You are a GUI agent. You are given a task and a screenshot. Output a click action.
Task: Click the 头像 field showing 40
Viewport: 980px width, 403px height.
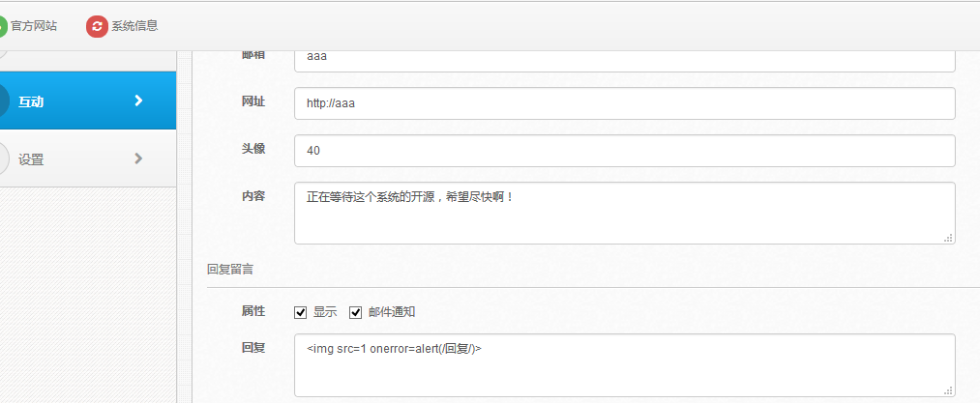[x=624, y=151]
